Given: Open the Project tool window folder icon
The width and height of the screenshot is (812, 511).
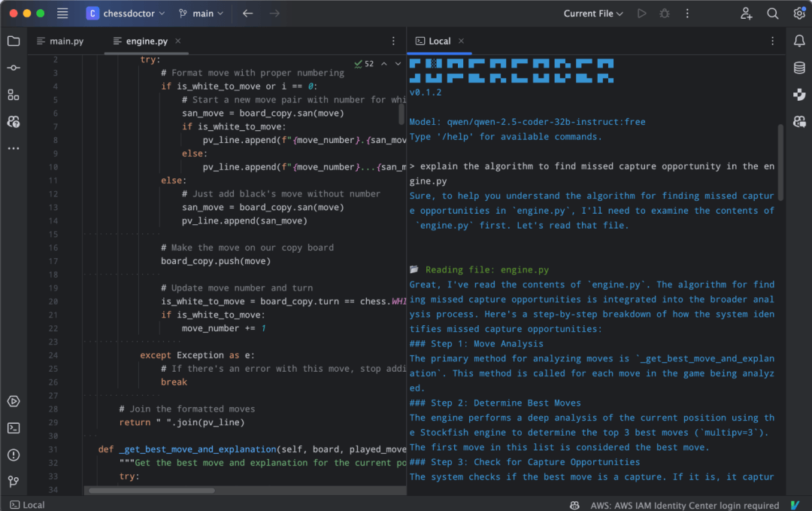Looking at the screenshot, I should [14, 41].
